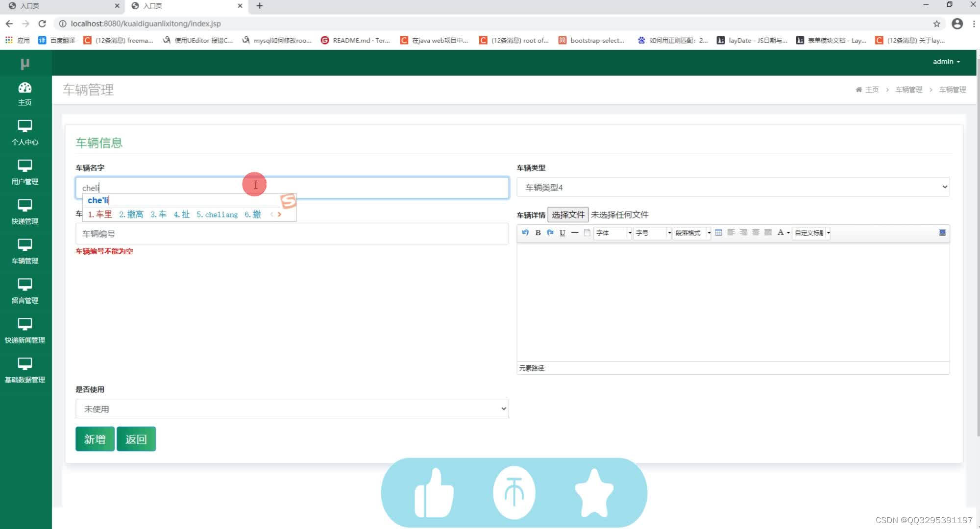Click the blank document icon in editor
Image resolution: width=980 pixels, height=529 pixels.
coord(587,233)
